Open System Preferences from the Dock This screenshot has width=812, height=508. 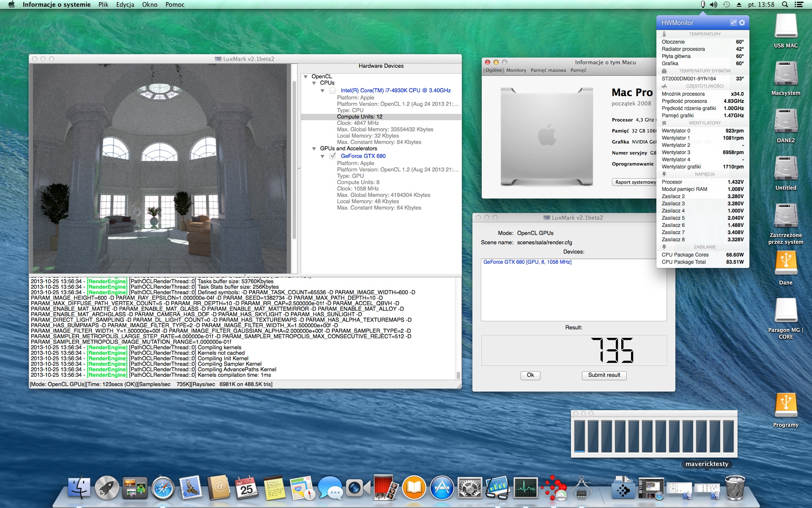click(469, 488)
